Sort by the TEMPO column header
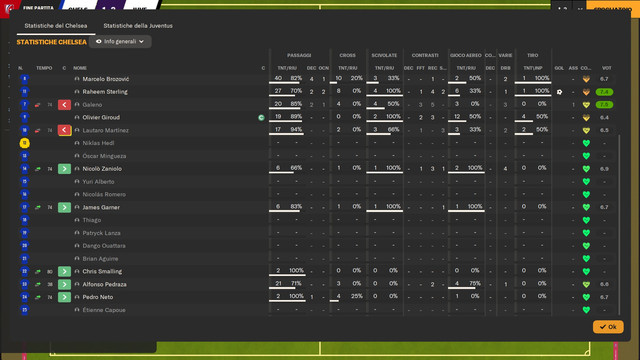The width and height of the screenshot is (640, 360). (x=44, y=68)
